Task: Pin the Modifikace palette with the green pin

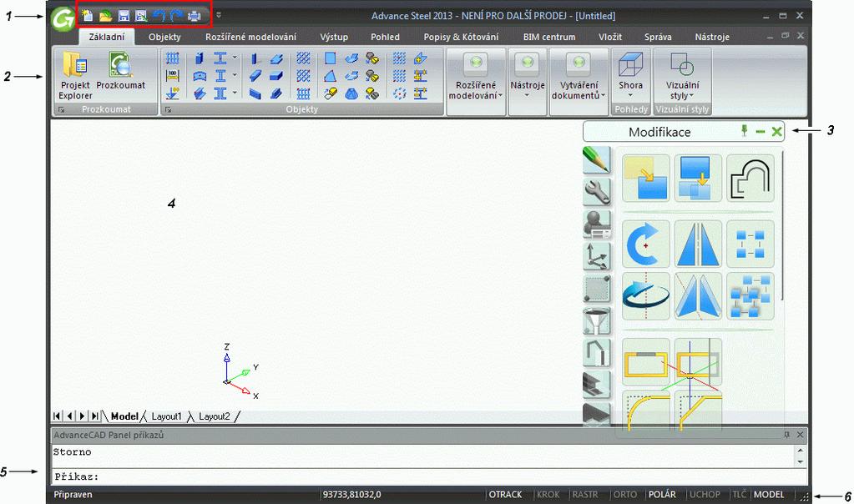Action: [744, 131]
